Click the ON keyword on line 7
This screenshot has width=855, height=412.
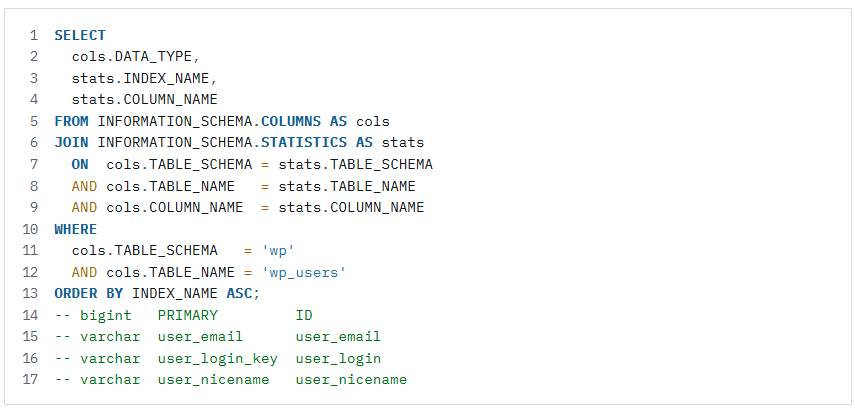(x=80, y=165)
